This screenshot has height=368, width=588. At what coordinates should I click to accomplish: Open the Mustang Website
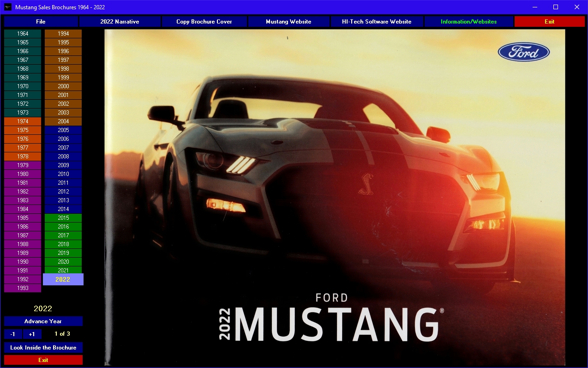[288, 22]
